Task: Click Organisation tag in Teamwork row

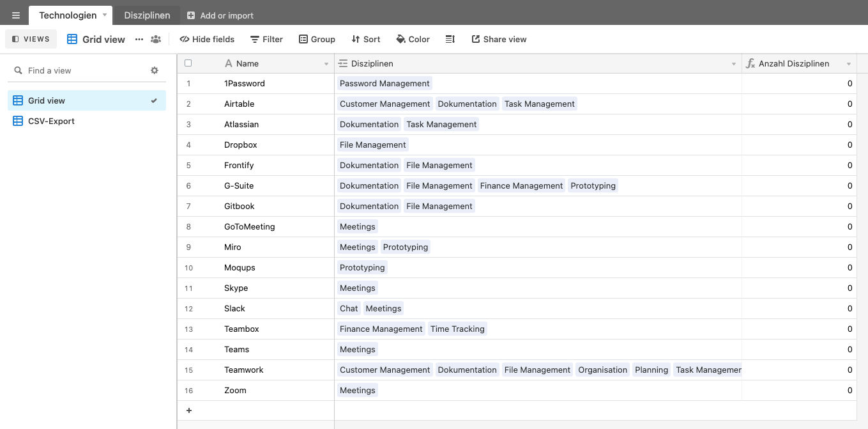Action: pyautogui.click(x=603, y=370)
